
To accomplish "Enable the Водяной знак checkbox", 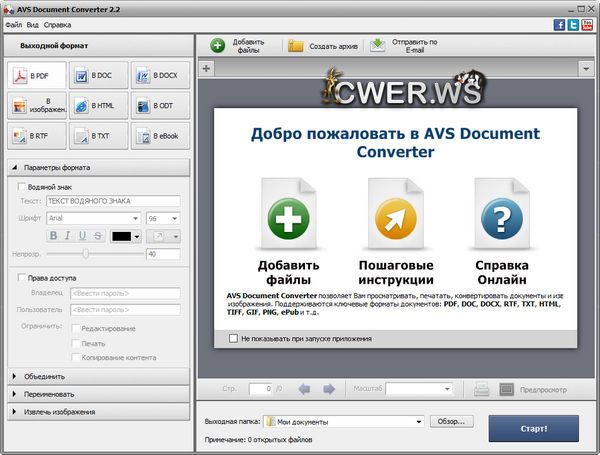I will (x=23, y=186).
